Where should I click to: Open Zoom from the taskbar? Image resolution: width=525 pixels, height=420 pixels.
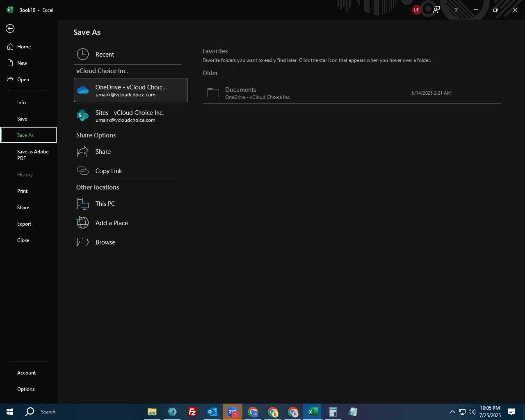click(233, 412)
